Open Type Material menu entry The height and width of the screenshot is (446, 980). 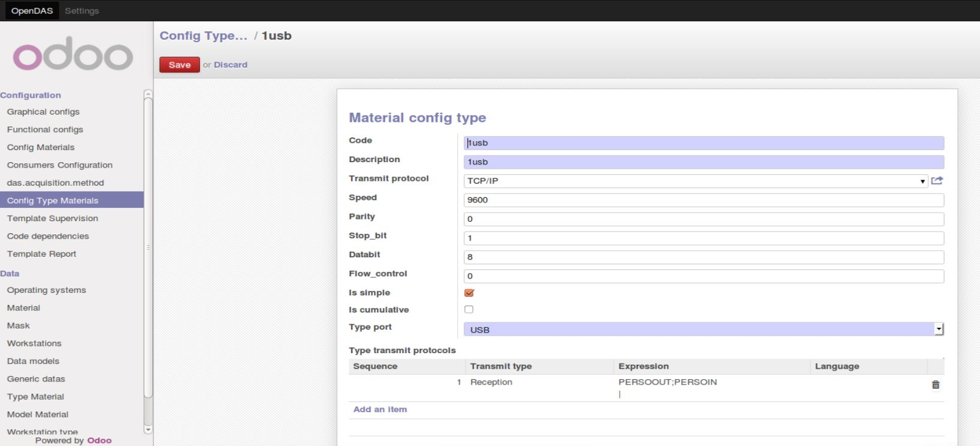point(36,397)
